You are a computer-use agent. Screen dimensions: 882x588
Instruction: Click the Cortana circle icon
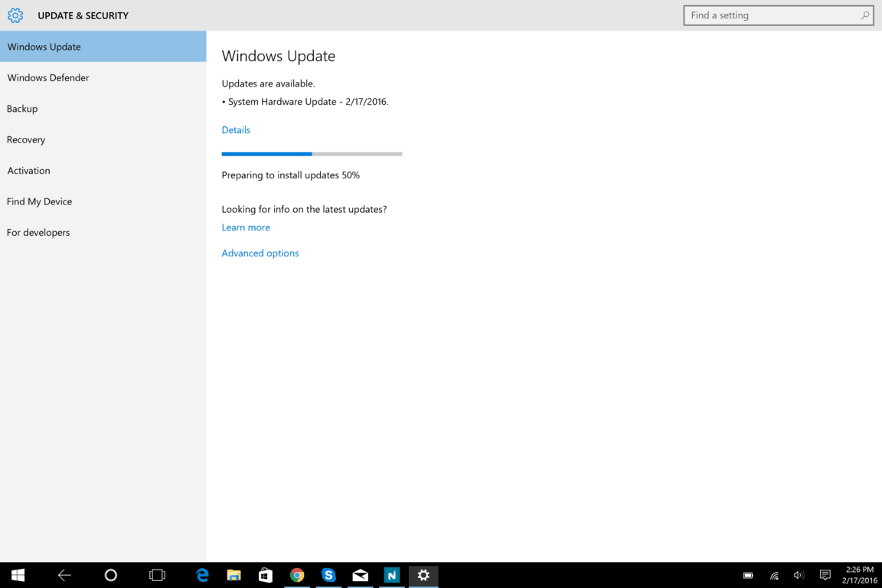(x=111, y=575)
